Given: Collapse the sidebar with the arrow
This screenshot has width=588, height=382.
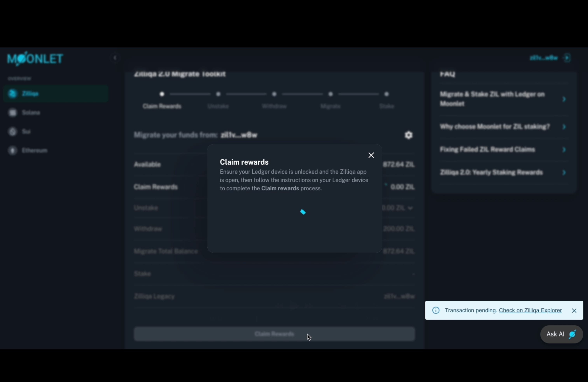Looking at the screenshot, I should 115,58.
